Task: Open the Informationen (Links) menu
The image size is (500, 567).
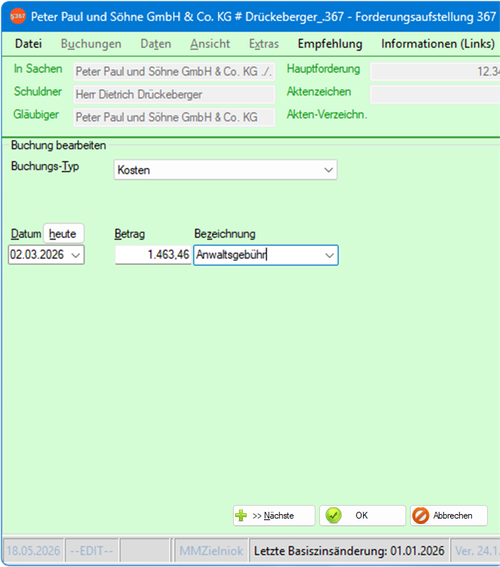Action: [x=438, y=44]
